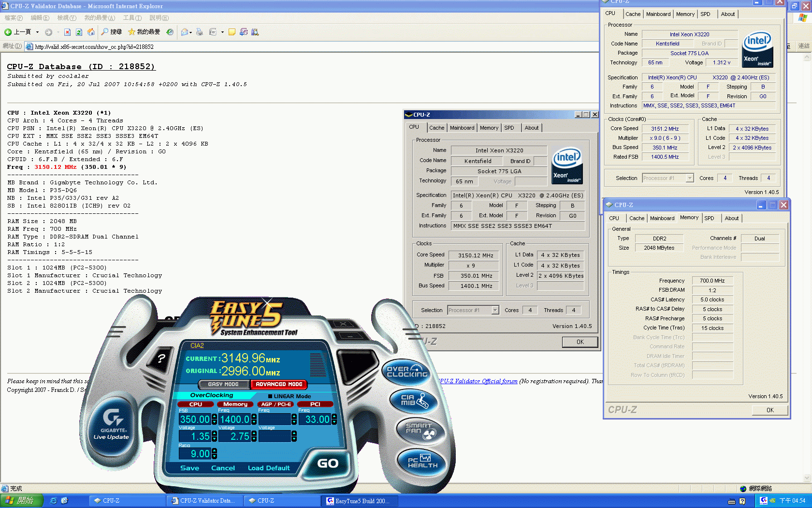The image size is (812, 508).
Task: Expand the Mail button dropdown arrow
Action: pyautogui.click(x=191, y=32)
